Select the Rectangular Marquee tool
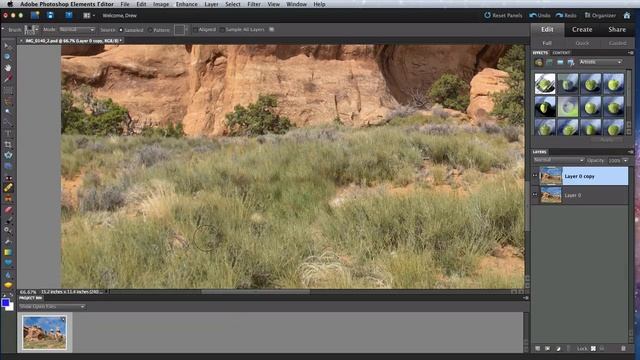Image resolution: width=640 pixels, height=360 pixels. 8,90
